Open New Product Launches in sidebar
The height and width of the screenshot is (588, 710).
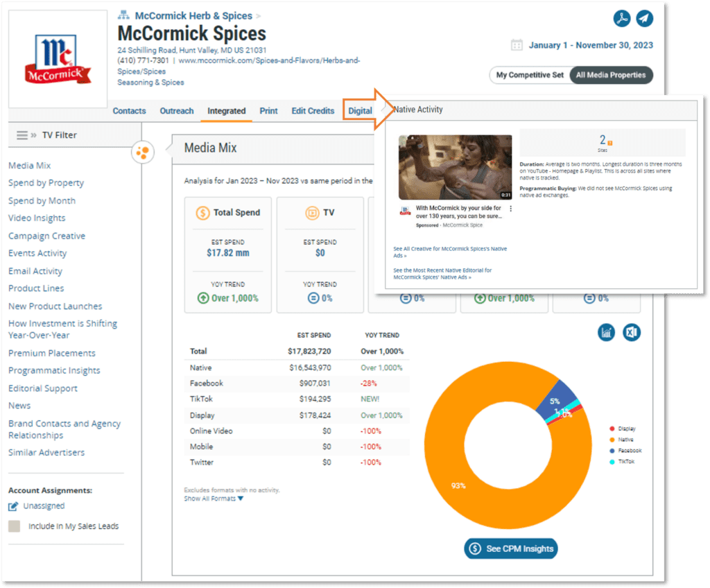55,306
